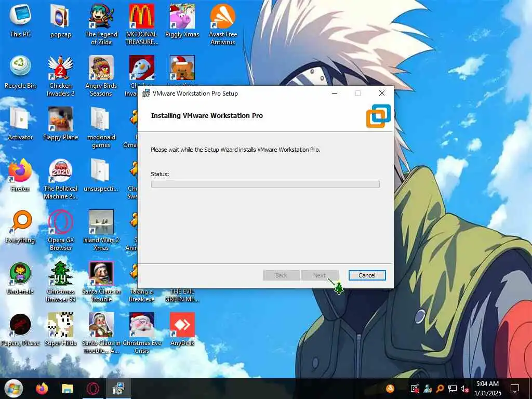Open File Explorer from the taskbar

(x=67, y=389)
